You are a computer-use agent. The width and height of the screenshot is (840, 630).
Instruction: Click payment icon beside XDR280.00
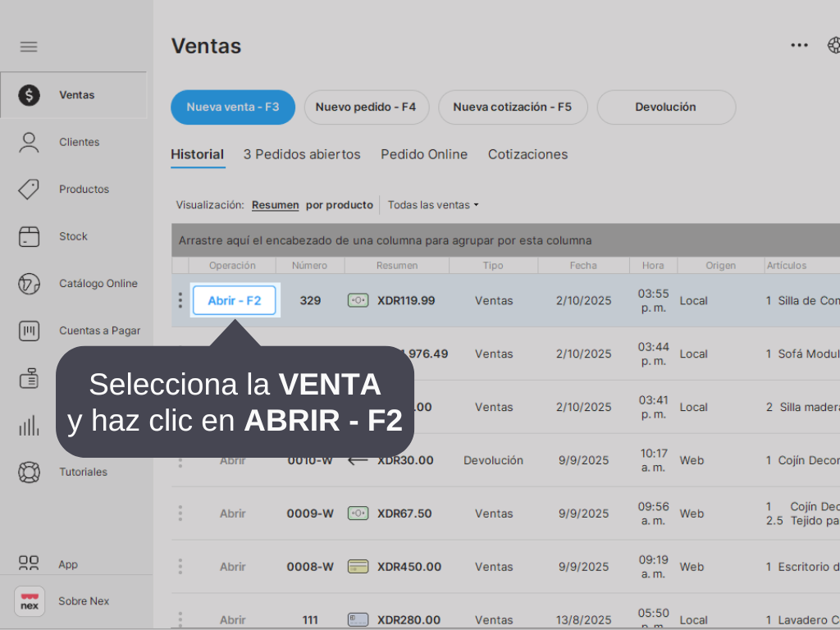point(358,620)
